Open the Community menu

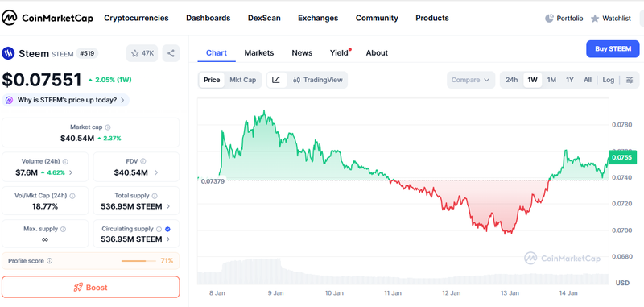(377, 18)
